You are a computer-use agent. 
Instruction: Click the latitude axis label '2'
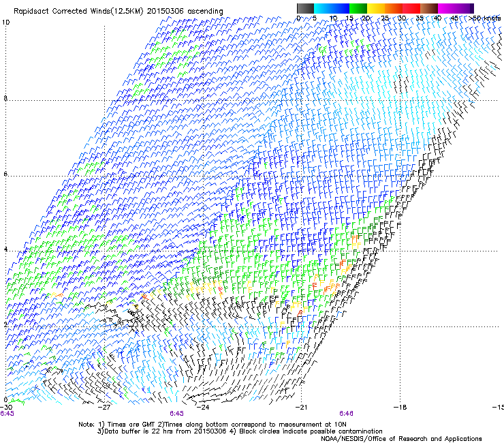pyautogui.click(x=5, y=324)
